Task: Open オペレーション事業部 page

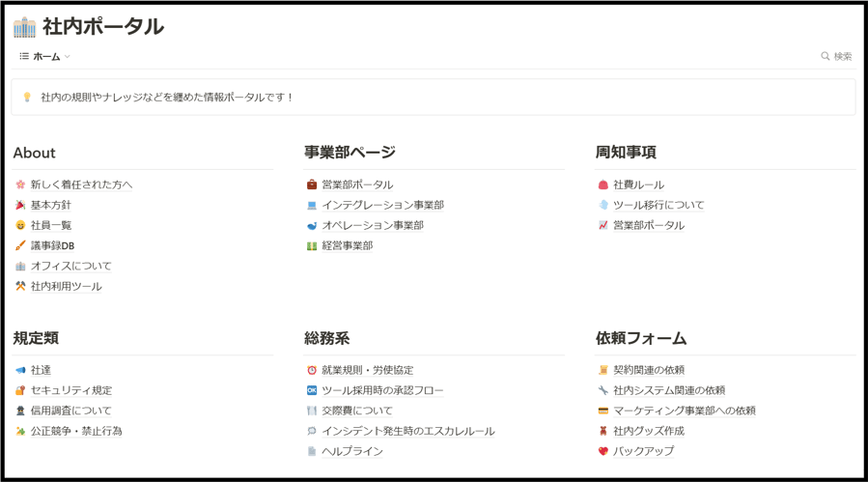Action: [x=373, y=225]
